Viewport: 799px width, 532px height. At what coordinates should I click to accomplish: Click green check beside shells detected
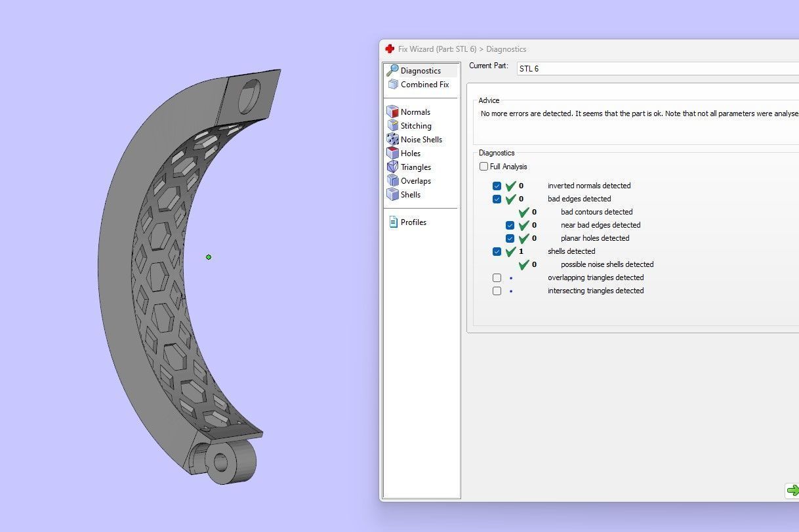tap(511, 251)
